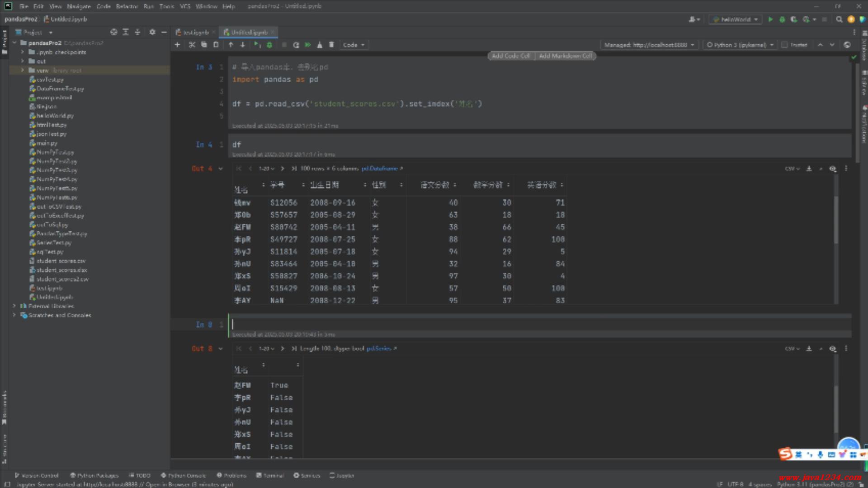Delete cell using trash icon
The image size is (868, 488).
[331, 45]
